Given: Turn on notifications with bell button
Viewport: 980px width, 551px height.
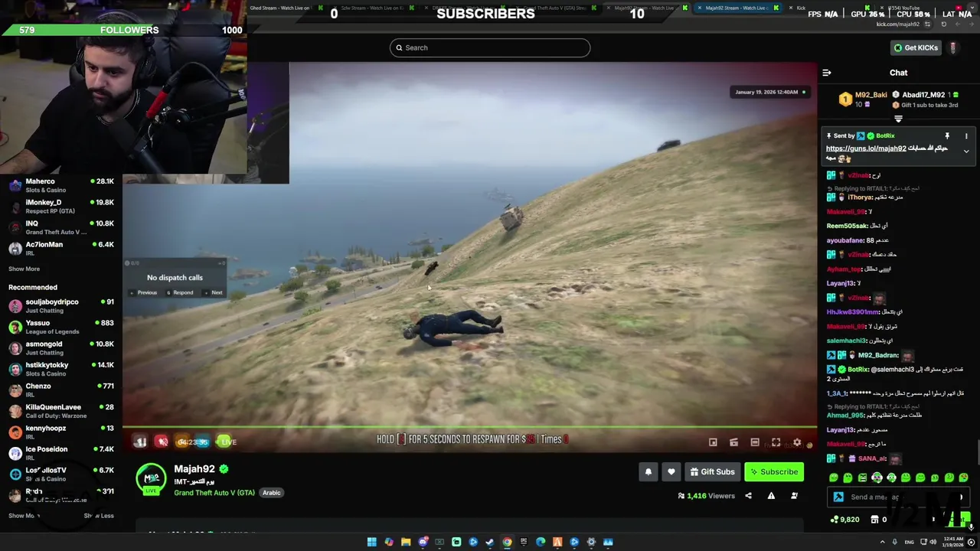Looking at the screenshot, I should pos(648,472).
